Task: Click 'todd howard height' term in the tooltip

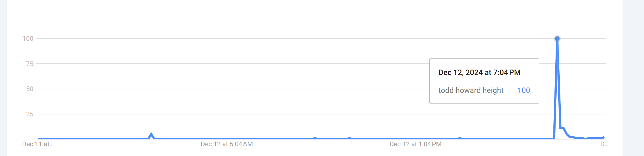Action: coord(471,90)
